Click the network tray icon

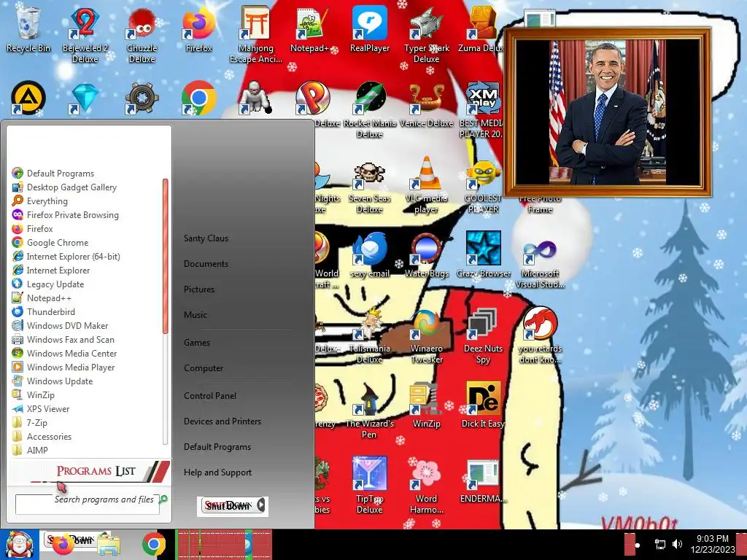pyautogui.click(x=659, y=544)
